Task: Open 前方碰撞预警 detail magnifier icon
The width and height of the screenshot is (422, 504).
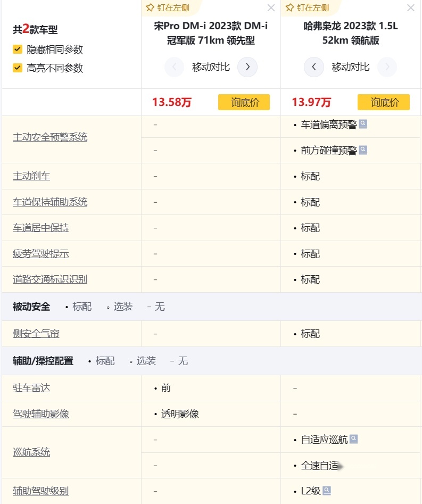Action: 363,150
